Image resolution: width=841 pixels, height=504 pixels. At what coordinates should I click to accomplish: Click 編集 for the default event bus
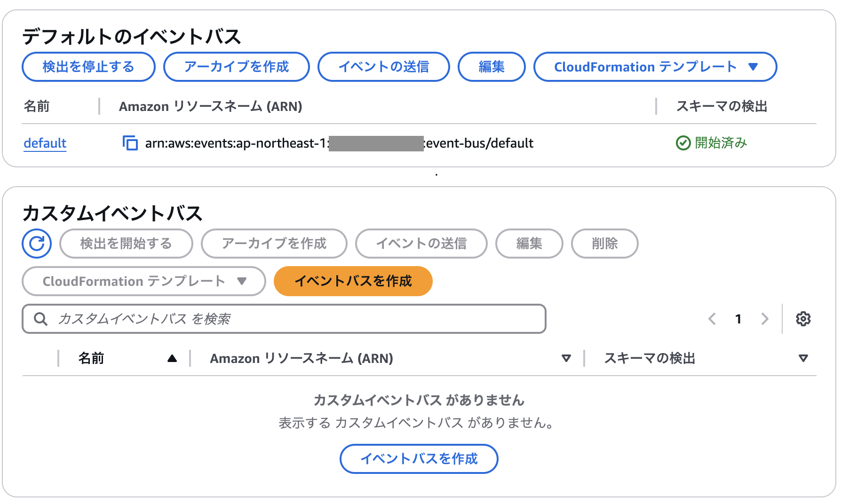(492, 67)
